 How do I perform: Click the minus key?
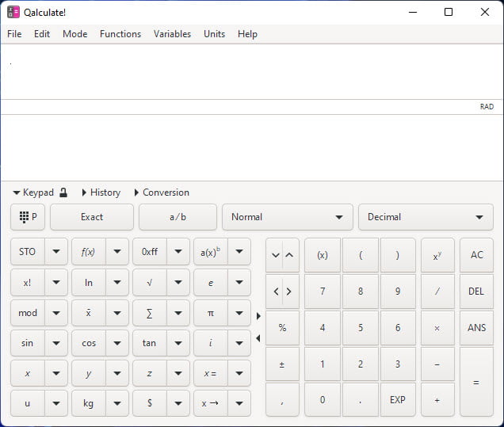[x=437, y=364]
